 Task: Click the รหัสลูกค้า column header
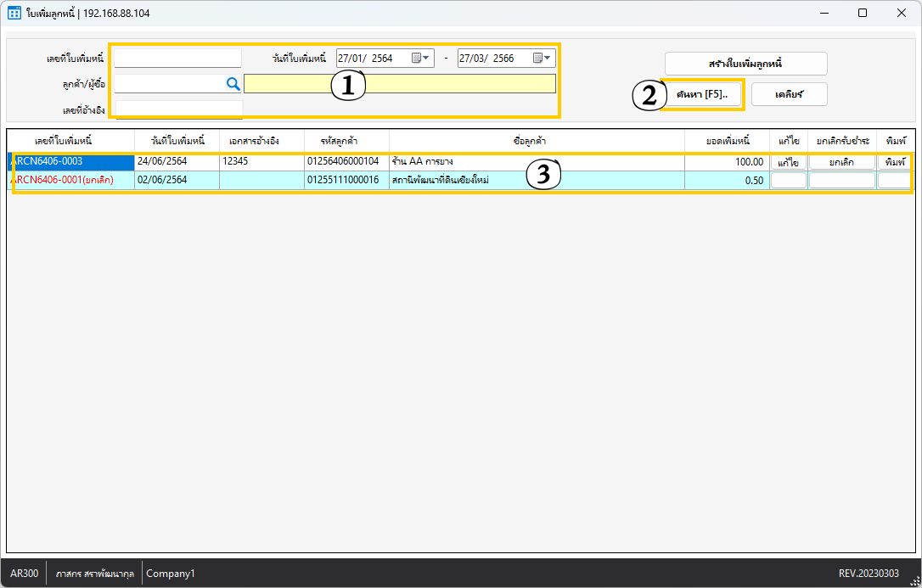346,140
